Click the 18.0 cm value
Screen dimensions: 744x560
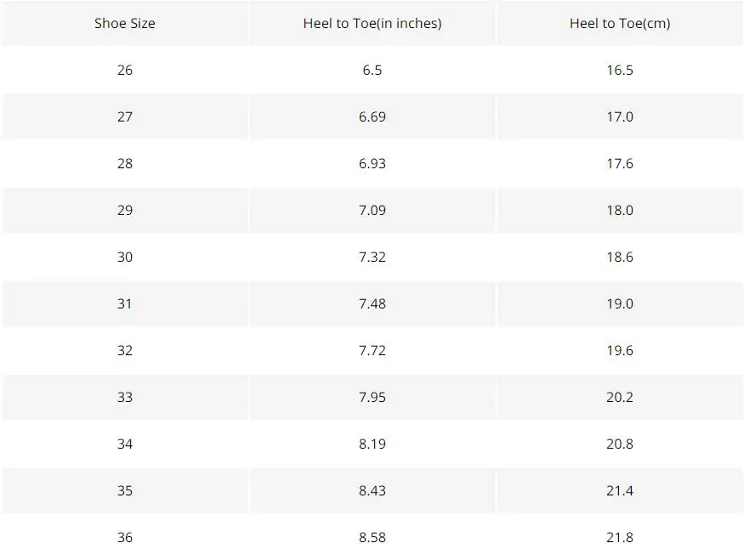pos(620,210)
